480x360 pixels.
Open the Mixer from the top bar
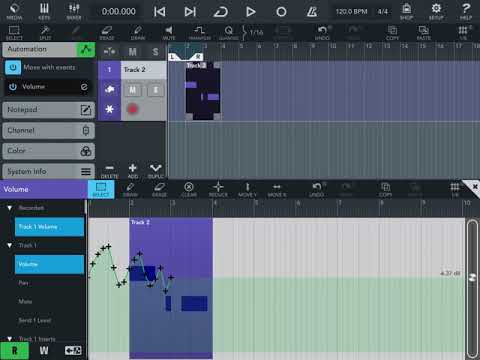(74, 11)
